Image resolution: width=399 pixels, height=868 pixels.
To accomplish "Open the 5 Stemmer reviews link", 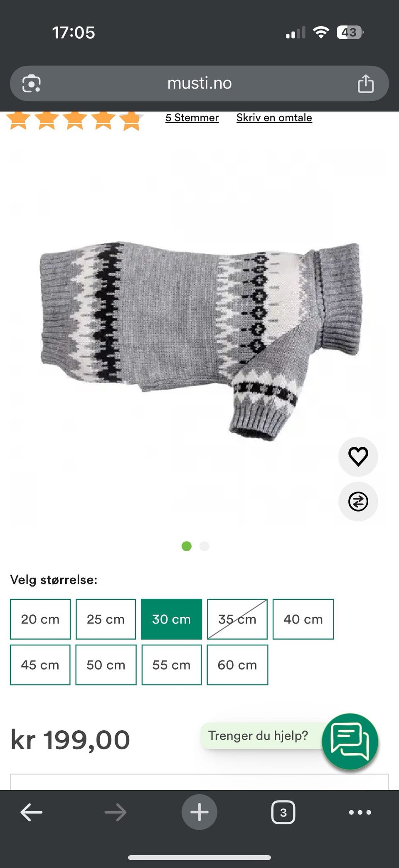I will coord(192,118).
